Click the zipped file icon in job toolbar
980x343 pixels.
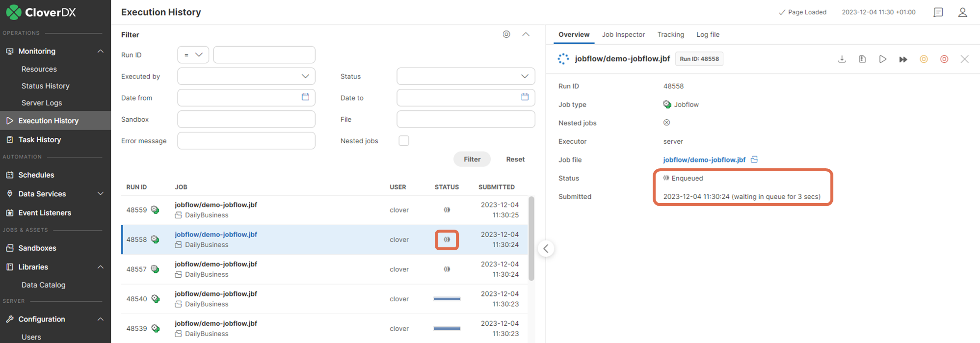[862, 59]
